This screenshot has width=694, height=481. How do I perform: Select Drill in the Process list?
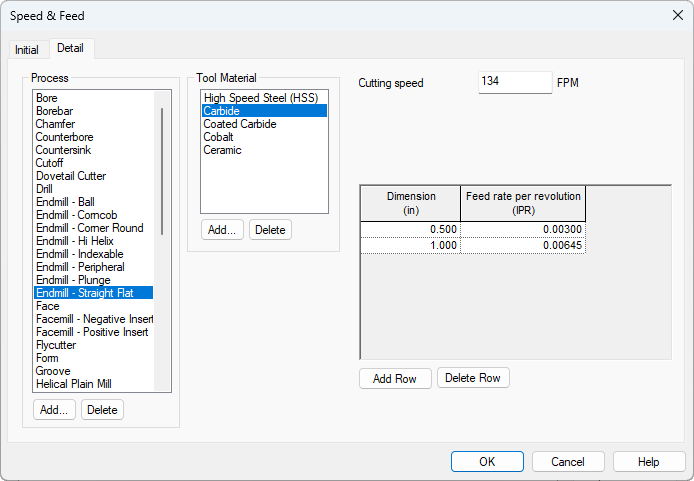click(45, 189)
